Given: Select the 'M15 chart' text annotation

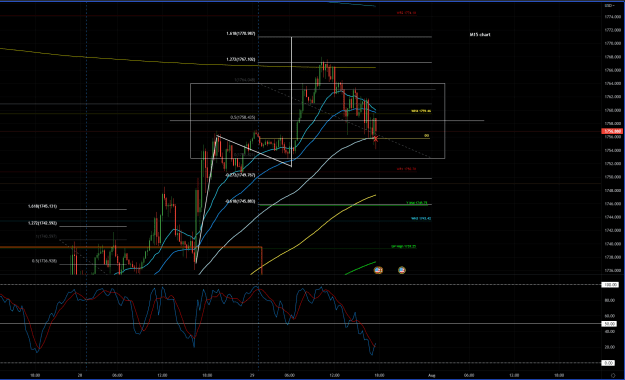Looking at the screenshot, I should pyautogui.click(x=480, y=35).
